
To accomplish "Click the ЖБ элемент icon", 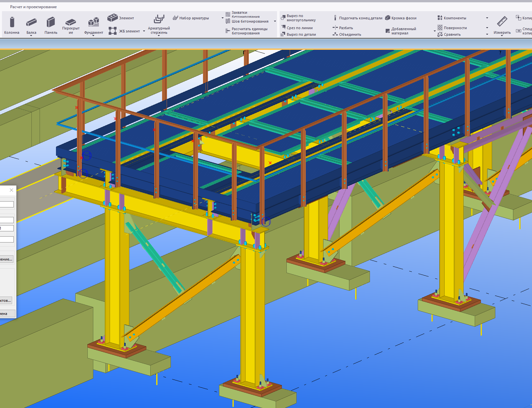I will click(x=113, y=31).
